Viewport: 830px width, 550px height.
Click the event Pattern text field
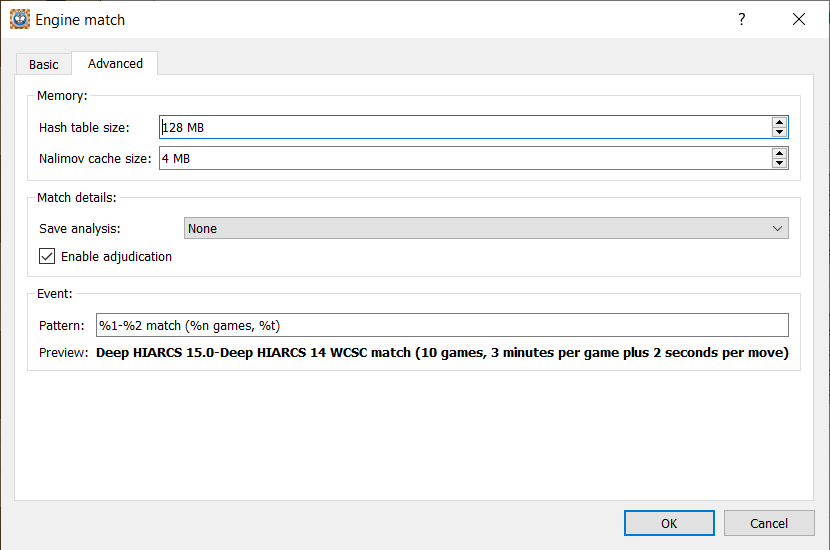(441, 325)
